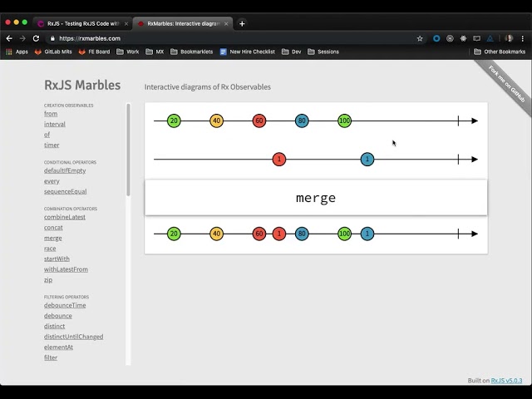
Task: Open the Apps grid in bookmarks bar
Action: 17,52
